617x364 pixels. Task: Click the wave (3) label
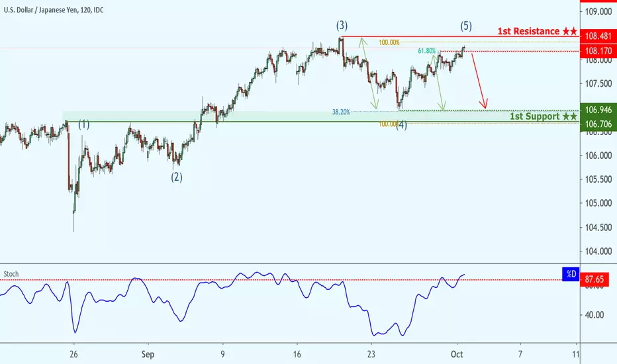pyautogui.click(x=342, y=26)
